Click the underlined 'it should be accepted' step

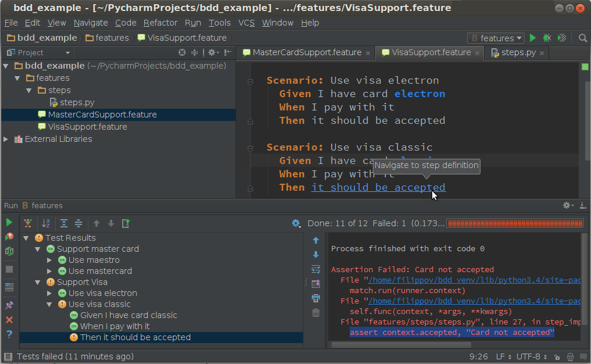tap(378, 187)
